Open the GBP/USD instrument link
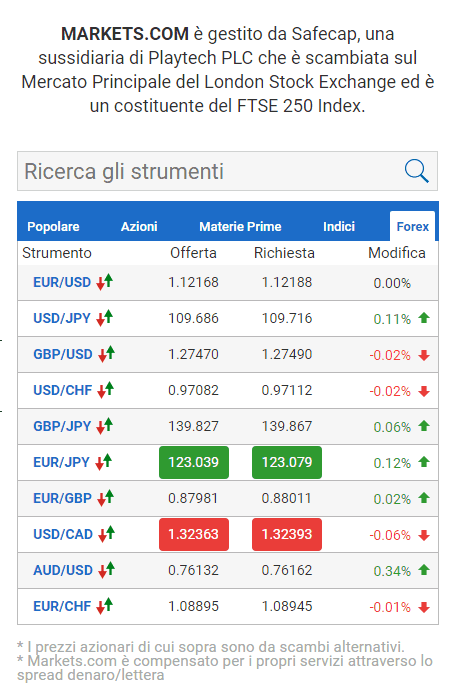 [63, 354]
